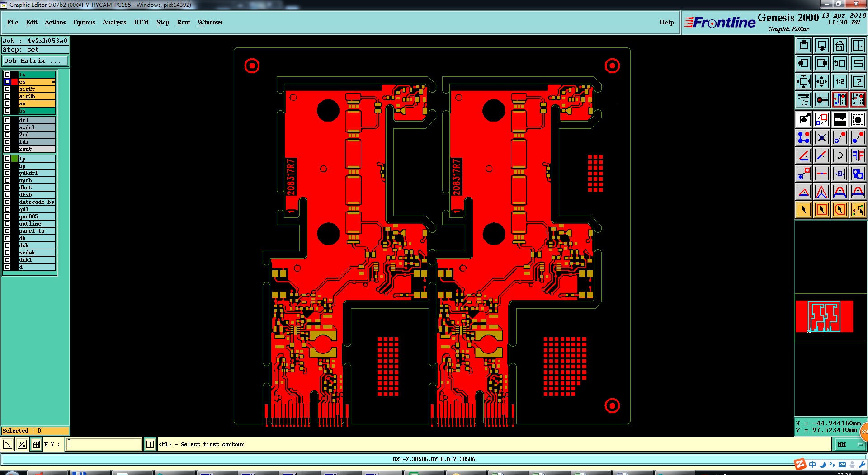The height and width of the screenshot is (475, 868).
Task: Select the rectangle-area pointer tool
Action: click(x=822, y=210)
